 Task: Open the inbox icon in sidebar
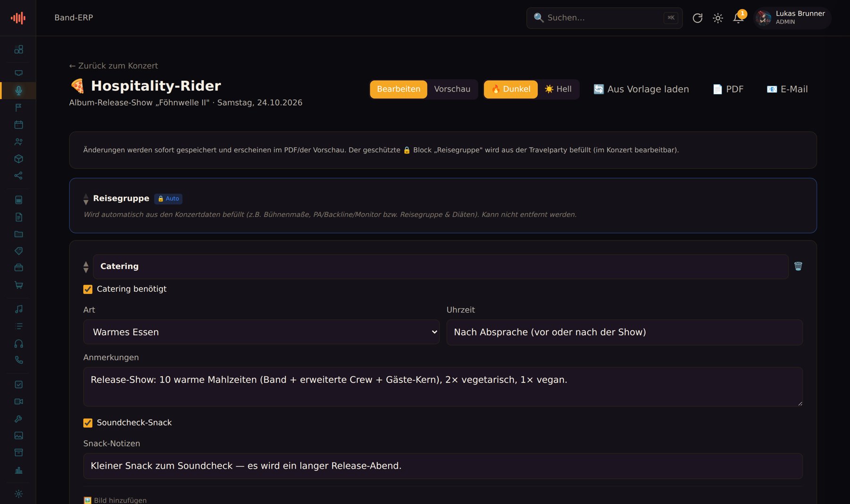coord(18,73)
